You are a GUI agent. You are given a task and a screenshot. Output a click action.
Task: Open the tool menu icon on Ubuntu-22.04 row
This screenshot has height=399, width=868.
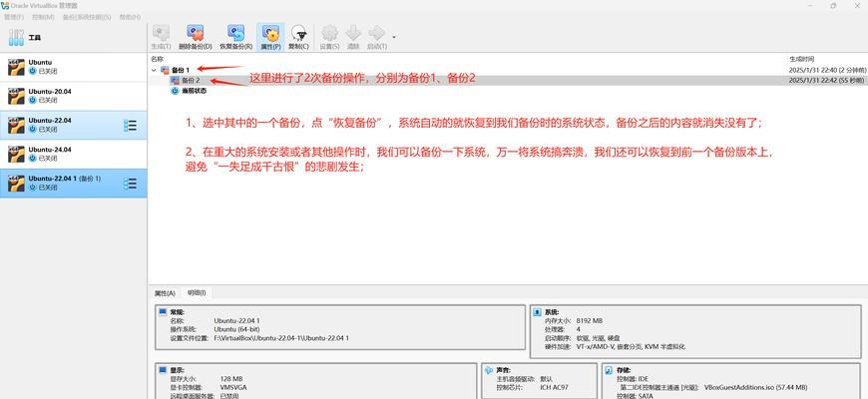pyautogui.click(x=130, y=125)
